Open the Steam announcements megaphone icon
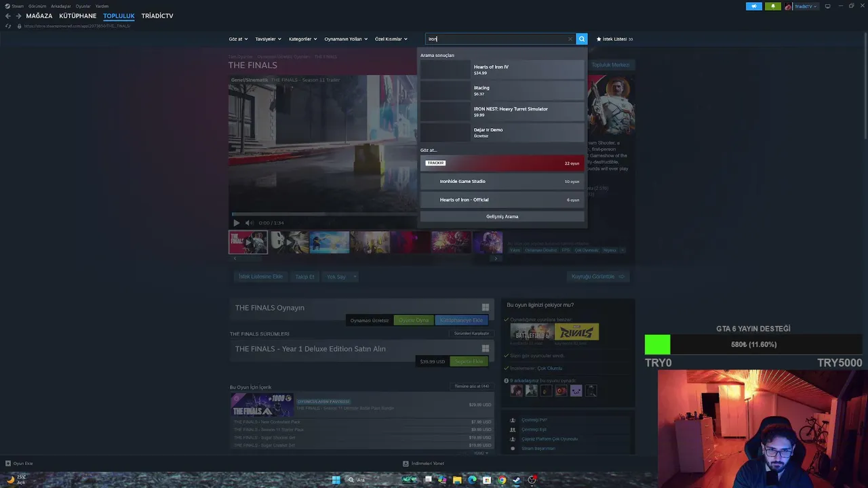Viewport: 868px width, 488px height. tap(754, 6)
